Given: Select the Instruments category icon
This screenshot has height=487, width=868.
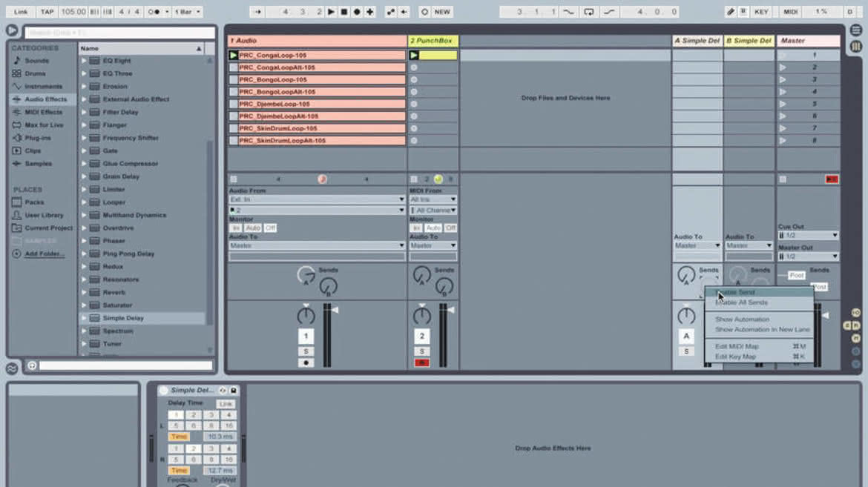Looking at the screenshot, I should pos(16,86).
